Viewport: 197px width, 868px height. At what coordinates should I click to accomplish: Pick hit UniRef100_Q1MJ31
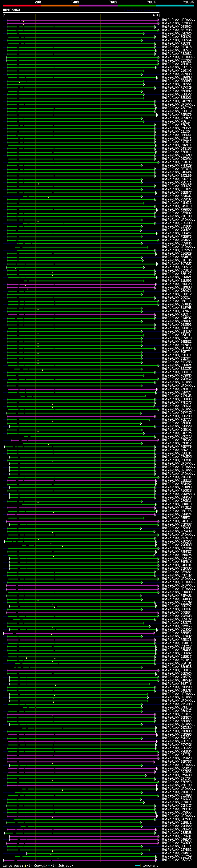(177, 477)
